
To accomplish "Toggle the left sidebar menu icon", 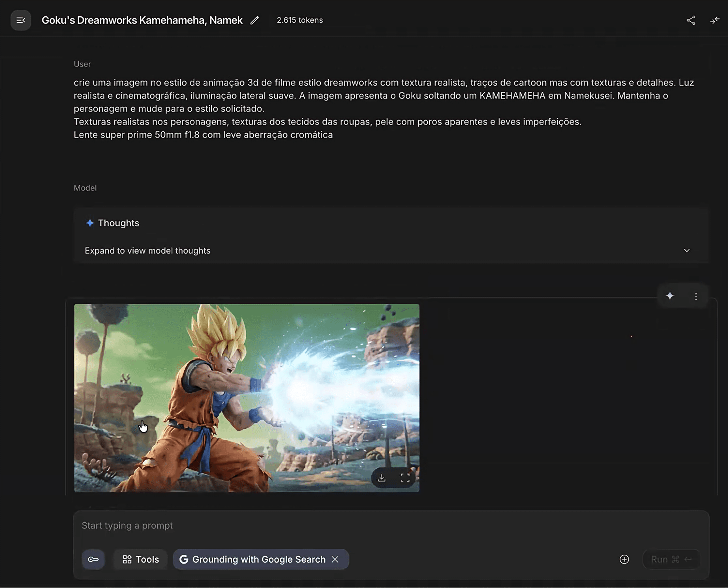I will tap(21, 20).
